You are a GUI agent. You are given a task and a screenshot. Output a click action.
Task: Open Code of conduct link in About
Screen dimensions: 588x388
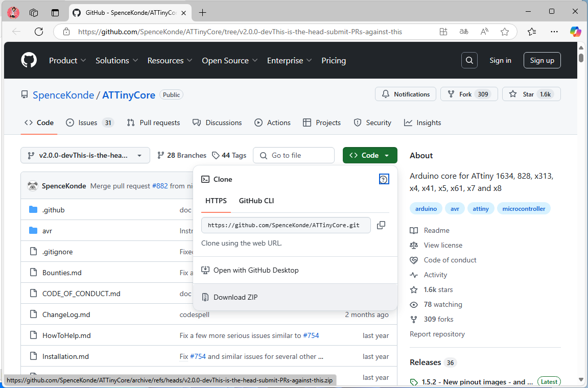450,260
